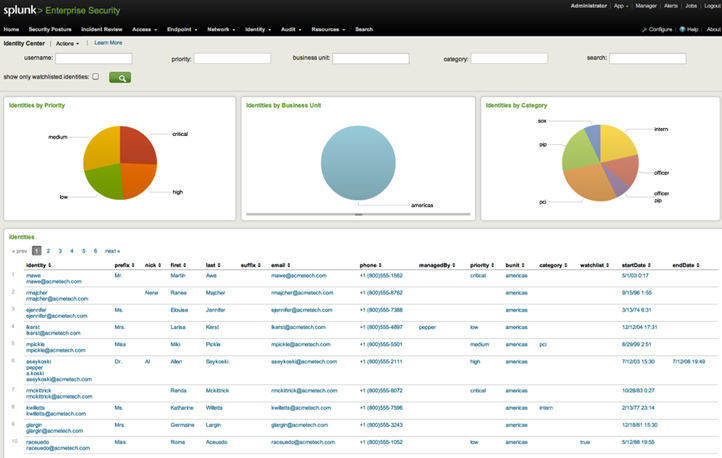This screenshot has width=722, height=458.
Task: Go to page 6 of identities
Action: tap(95, 251)
